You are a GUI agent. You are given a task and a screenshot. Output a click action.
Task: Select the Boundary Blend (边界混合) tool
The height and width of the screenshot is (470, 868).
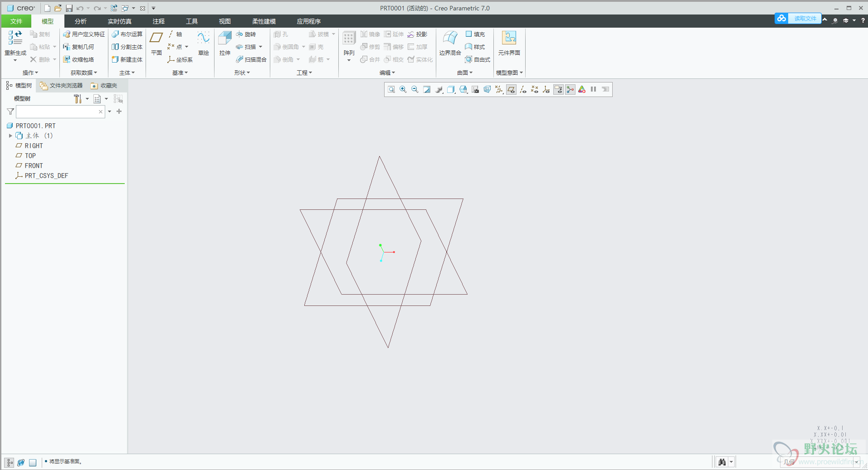click(450, 44)
